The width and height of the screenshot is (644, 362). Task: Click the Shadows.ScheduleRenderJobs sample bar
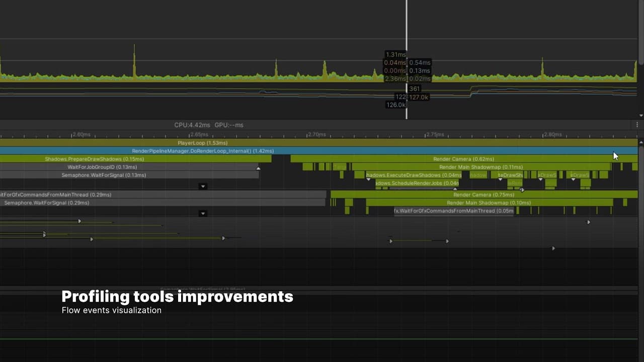coord(417,183)
